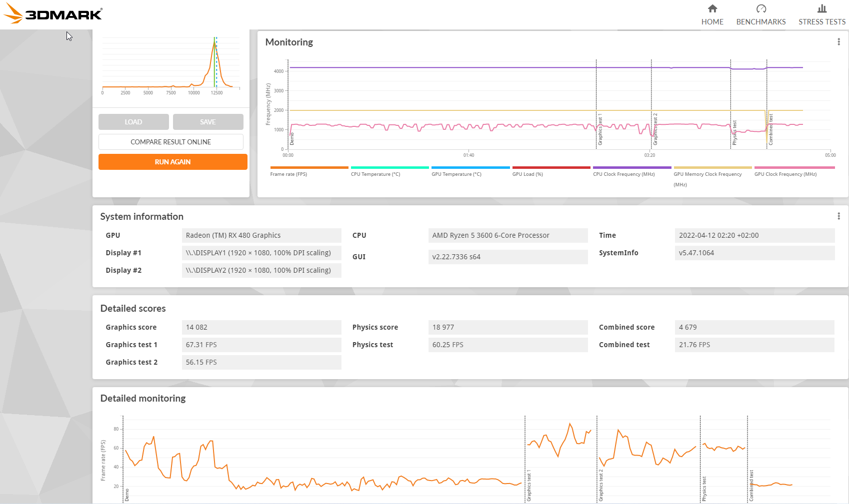This screenshot has height=504, width=849.
Task: Click the SAVE button
Action: 208,122
